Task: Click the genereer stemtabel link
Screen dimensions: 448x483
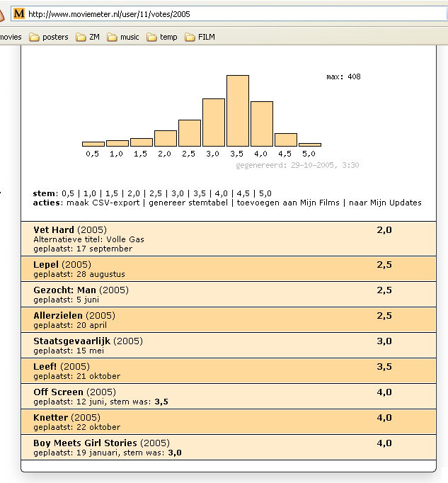Action: 186,203
